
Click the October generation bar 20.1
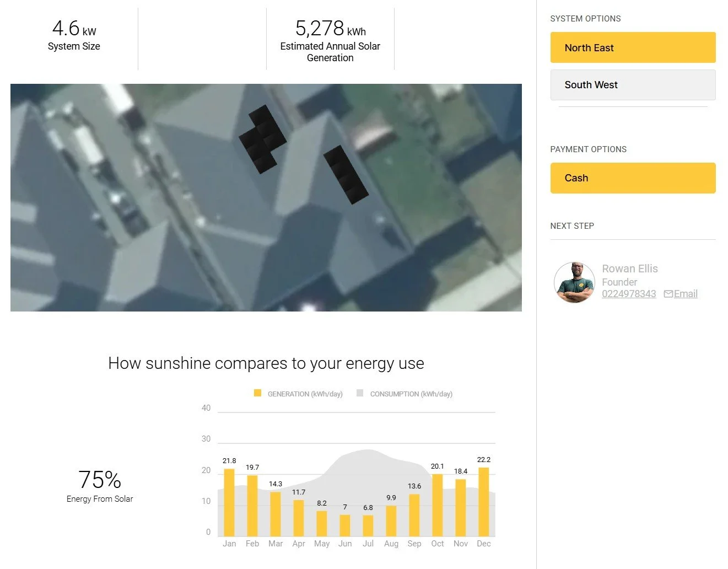(438, 505)
